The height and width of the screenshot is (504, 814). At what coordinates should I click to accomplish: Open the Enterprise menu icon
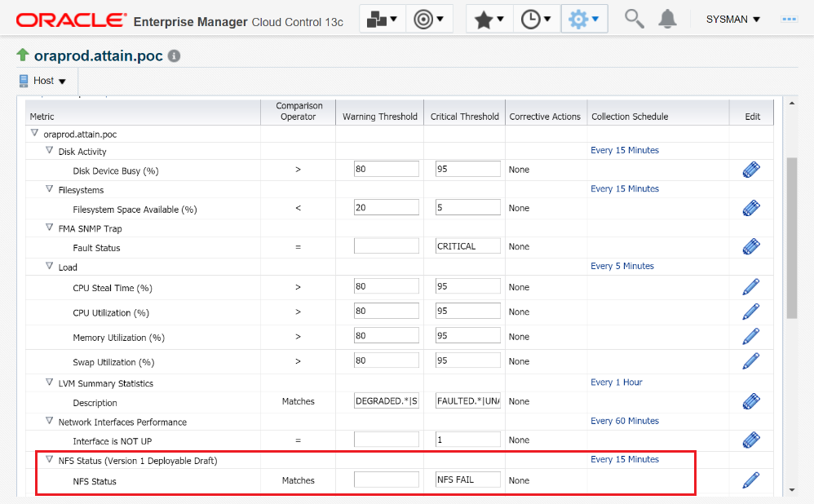(x=383, y=19)
